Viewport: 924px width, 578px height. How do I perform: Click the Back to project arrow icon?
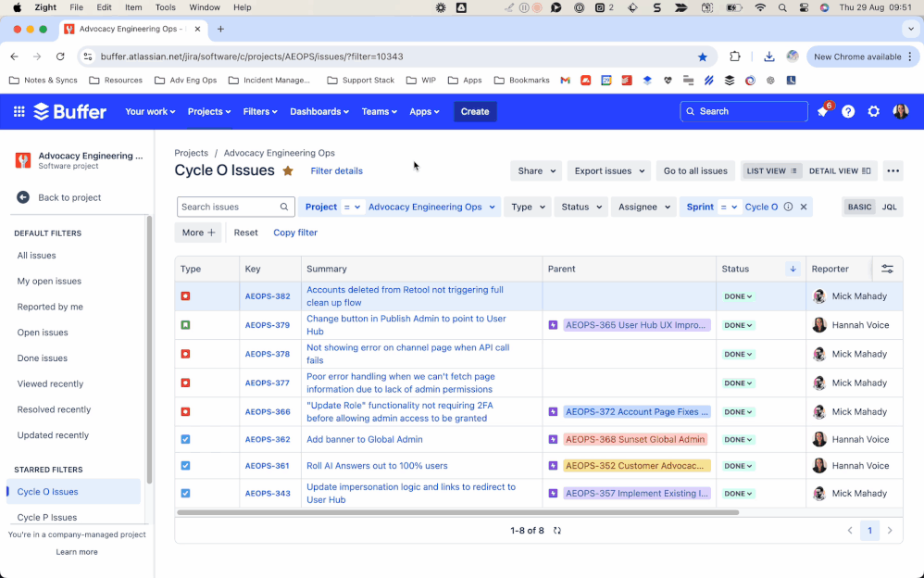(x=23, y=197)
